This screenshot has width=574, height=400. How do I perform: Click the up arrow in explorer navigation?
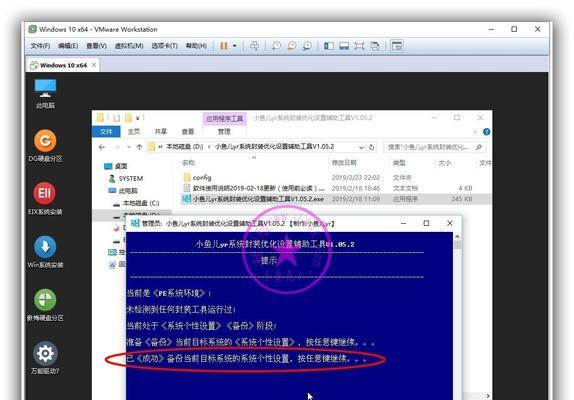click(x=139, y=147)
